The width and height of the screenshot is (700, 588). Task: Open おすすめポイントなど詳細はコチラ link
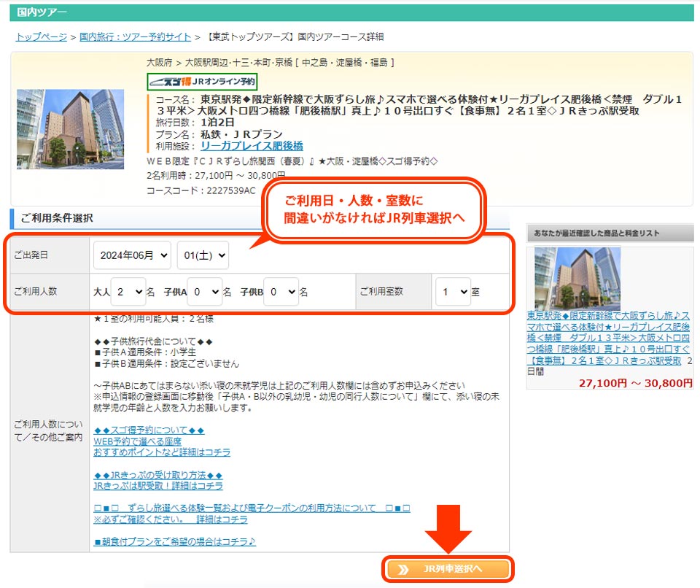tap(161, 452)
